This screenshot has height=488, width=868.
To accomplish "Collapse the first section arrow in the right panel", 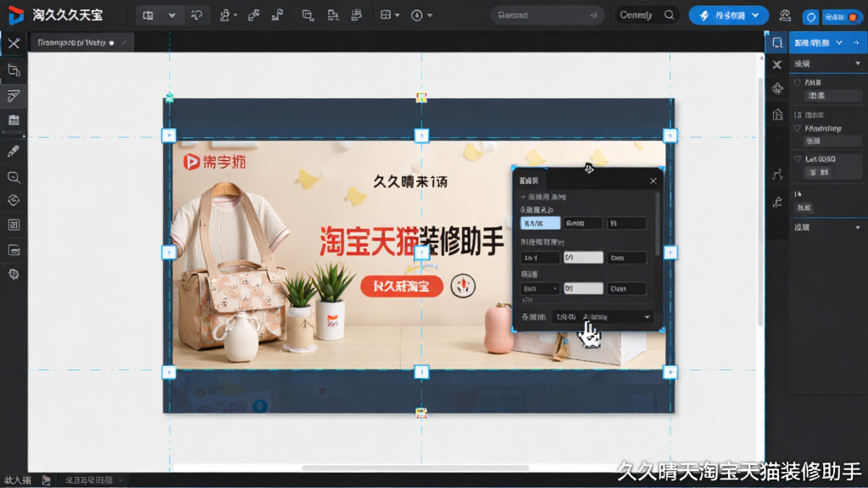I will [x=858, y=64].
